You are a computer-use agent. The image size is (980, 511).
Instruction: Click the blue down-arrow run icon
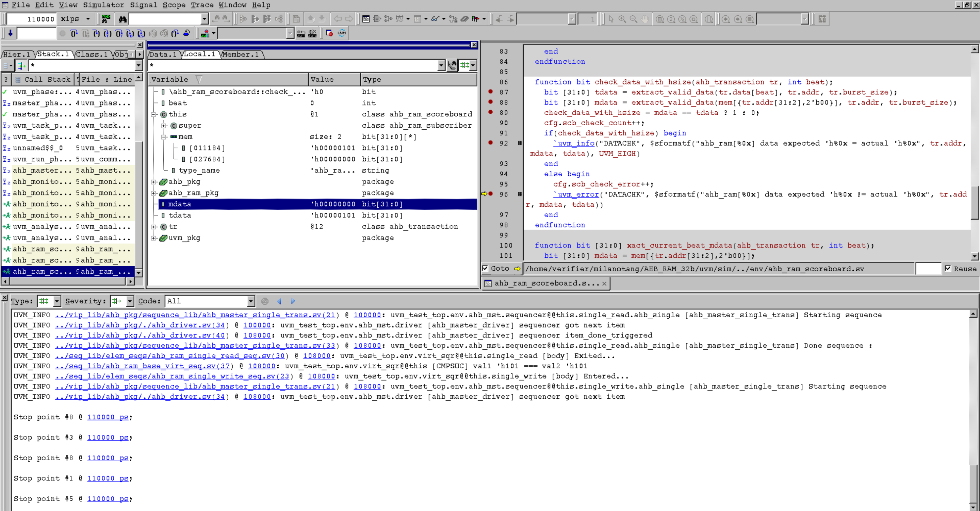pyautogui.click(x=10, y=33)
